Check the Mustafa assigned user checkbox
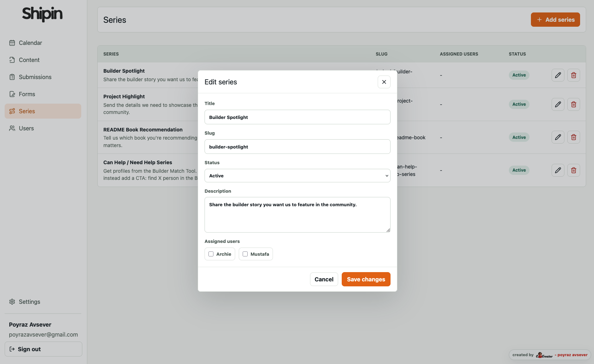The width and height of the screenshot is (594, 364). (245, 254)
